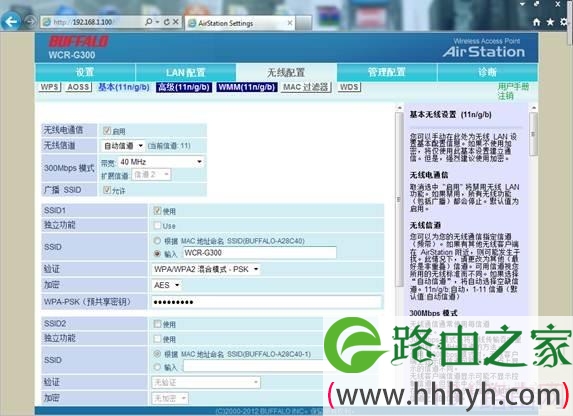Click the Buffalo logo
This screenshot has height=416, width=573.
(79, 42)
